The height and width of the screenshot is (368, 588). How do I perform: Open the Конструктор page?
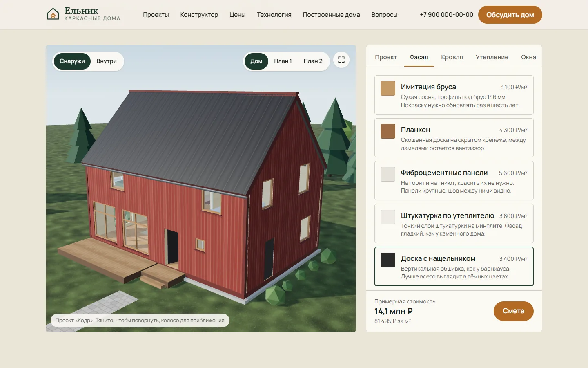(x=199, y=15)
